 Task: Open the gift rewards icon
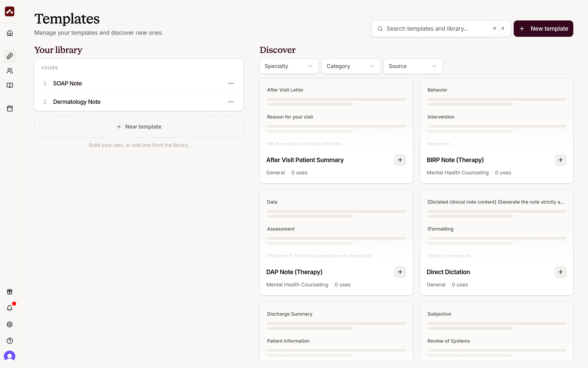tap(10, 292)
